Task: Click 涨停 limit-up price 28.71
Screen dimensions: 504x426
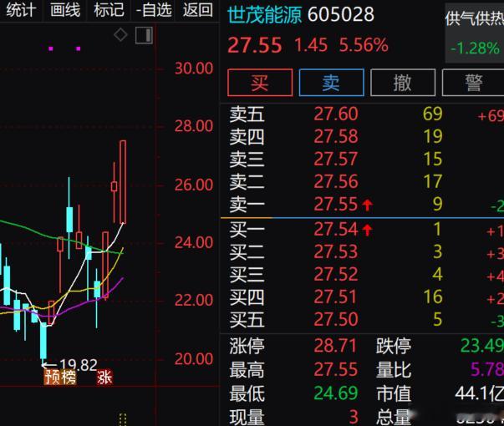Action: coord(335,346)
